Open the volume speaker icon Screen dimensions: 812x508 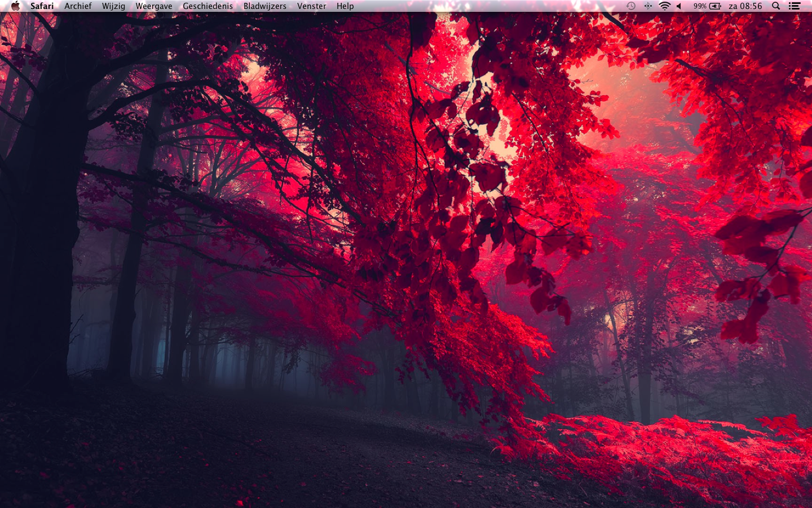point(679,6)
